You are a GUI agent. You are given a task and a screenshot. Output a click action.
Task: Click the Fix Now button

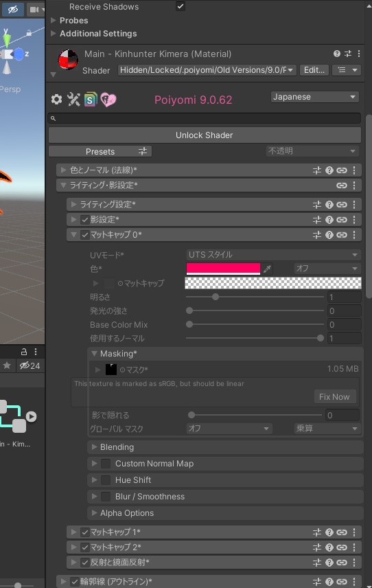tap(334, 397)
